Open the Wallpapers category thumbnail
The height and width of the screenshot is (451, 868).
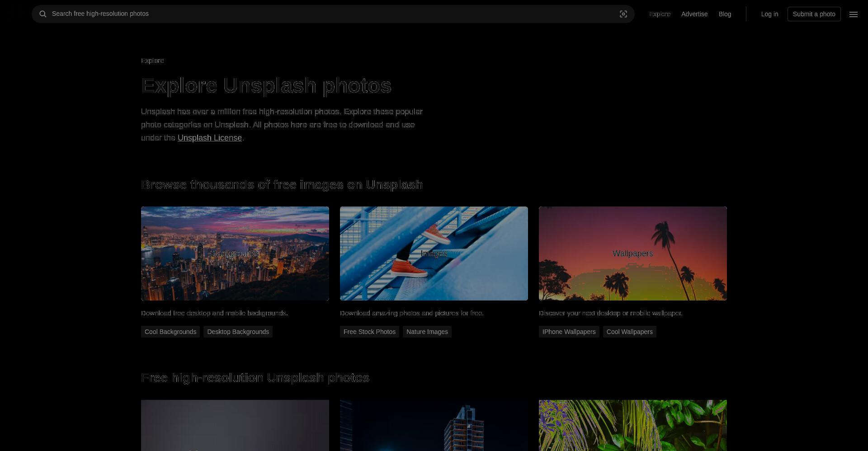(633, 254)
